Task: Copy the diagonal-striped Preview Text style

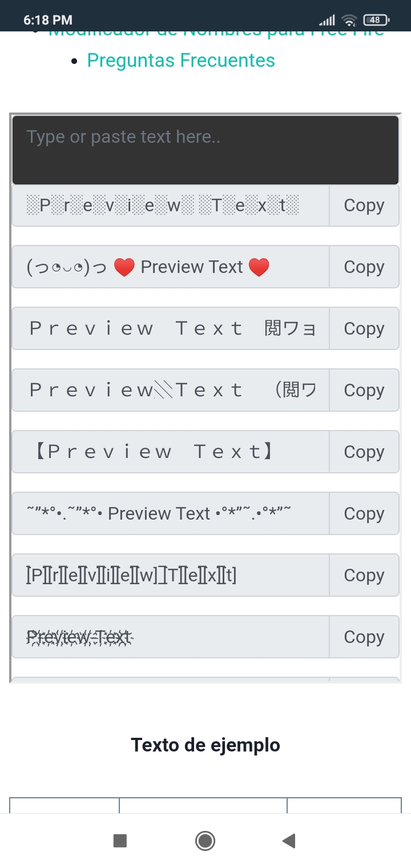Action: click(364, 391)
